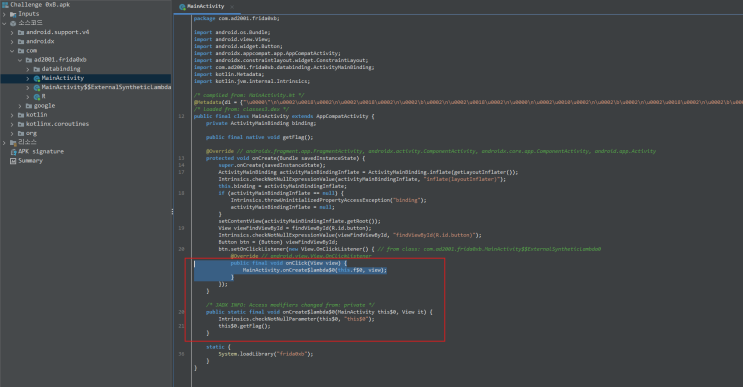The width and height of the screenshot is (743, 387).
Task: Click the databinding package icon
Action: click(36, 69)
